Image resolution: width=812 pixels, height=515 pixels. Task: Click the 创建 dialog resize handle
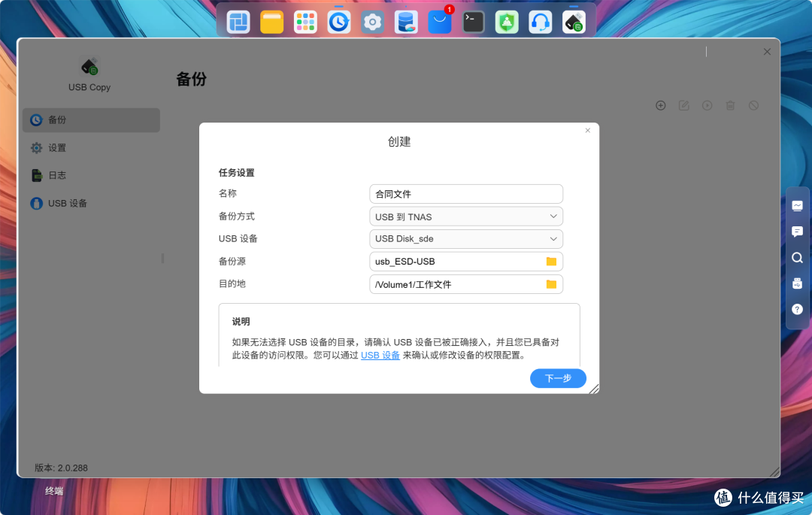593,389
